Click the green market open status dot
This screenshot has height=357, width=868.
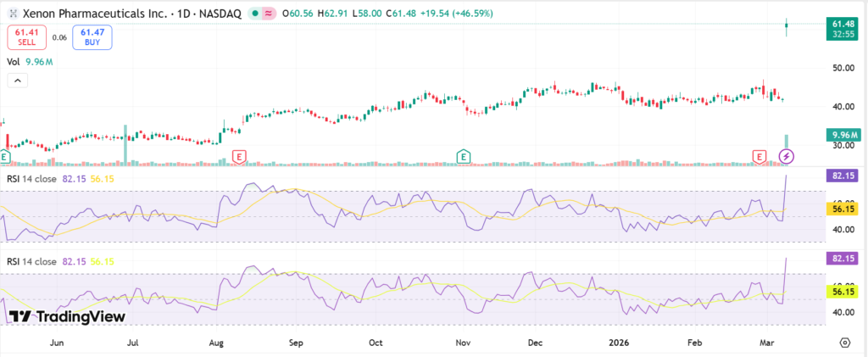(254, 14)
